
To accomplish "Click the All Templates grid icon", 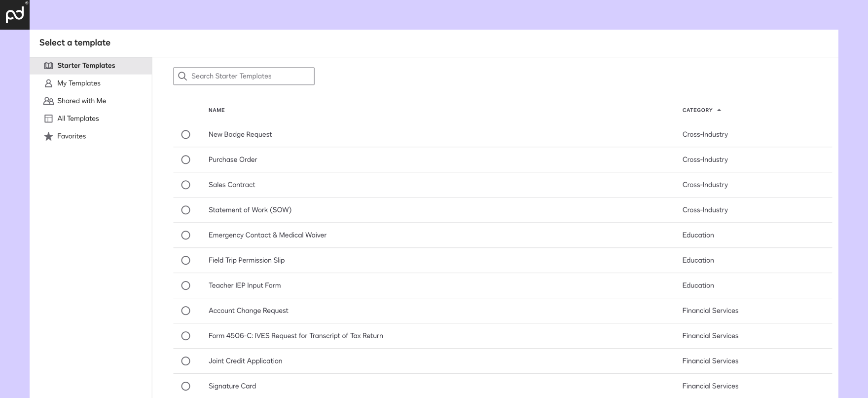I will [48, 119].
